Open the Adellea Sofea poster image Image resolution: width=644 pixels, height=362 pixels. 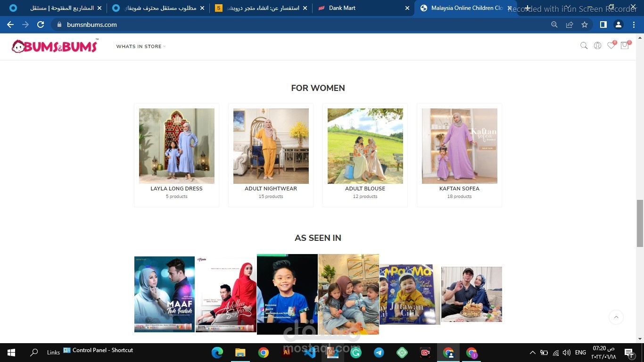point(226,294)
